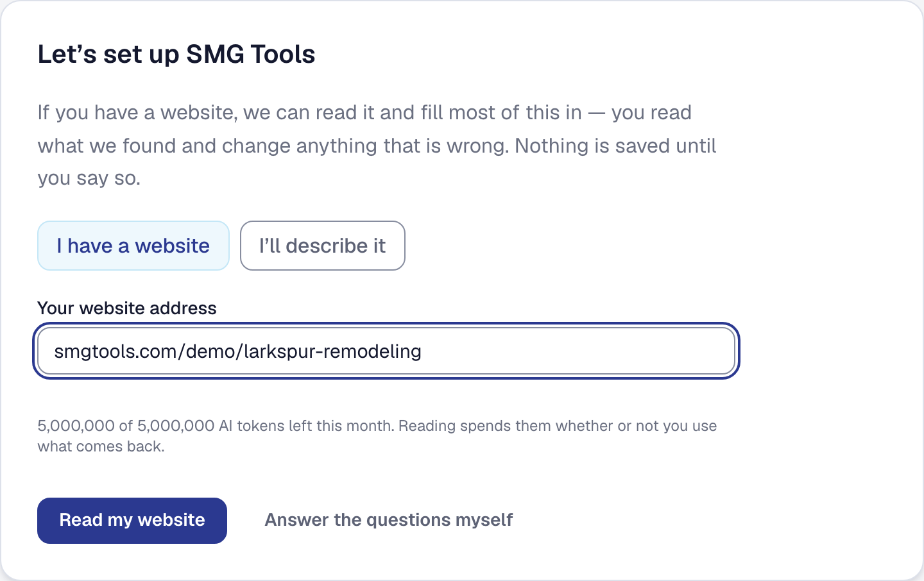Screen dimensions: 924x581
Task: Click the "Nothing is saved until" sentence
Action: [615, 146]
